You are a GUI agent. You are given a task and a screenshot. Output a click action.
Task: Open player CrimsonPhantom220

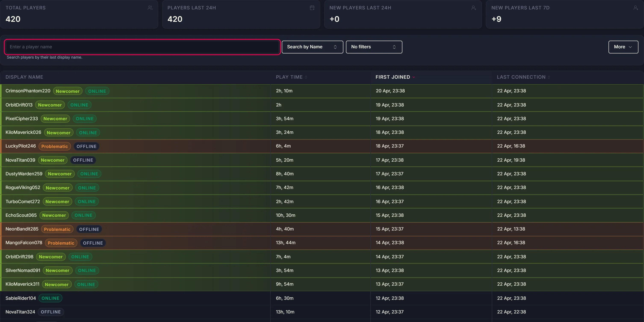pos(28,91)
